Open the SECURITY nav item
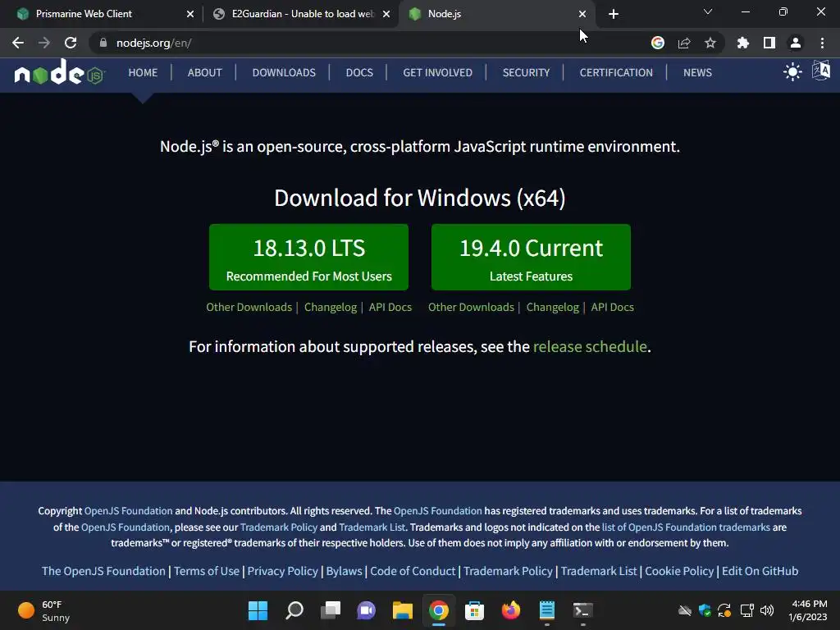Image resolution: width=840 pixels, height=630 pixels. point(526,72)
